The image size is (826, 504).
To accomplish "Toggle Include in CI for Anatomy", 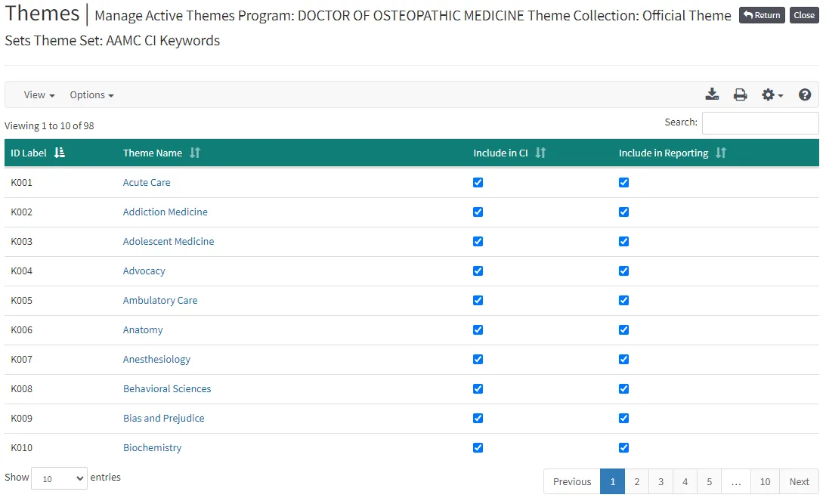I will 478,329.
